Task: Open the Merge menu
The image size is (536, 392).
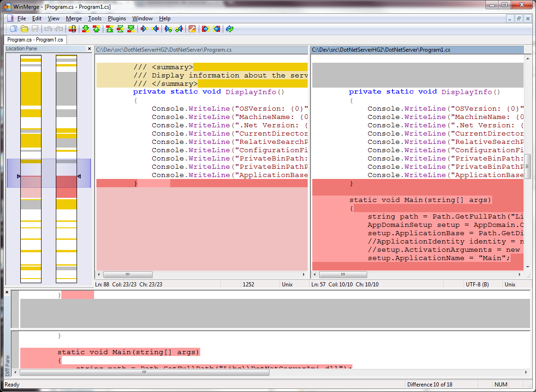Action: [74, 18]
